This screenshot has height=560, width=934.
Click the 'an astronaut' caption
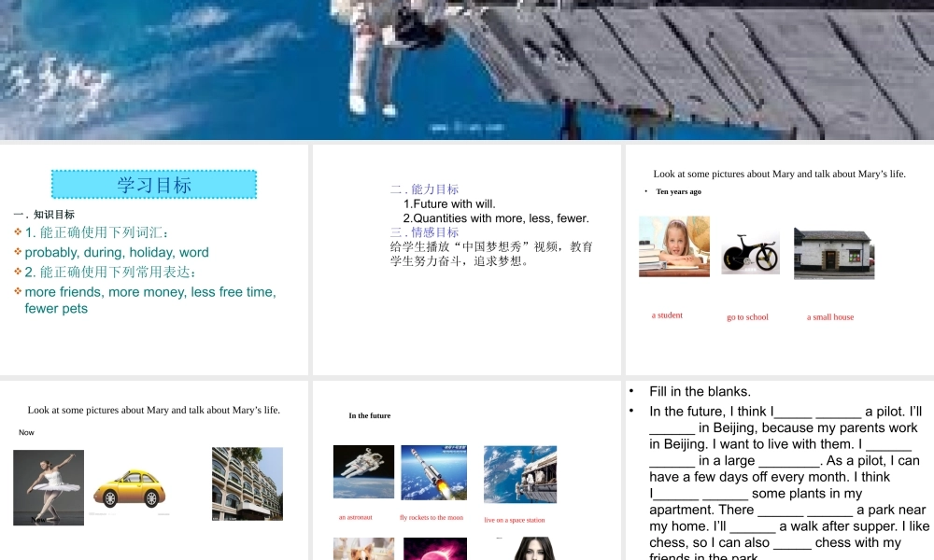[x=356, y=517]
